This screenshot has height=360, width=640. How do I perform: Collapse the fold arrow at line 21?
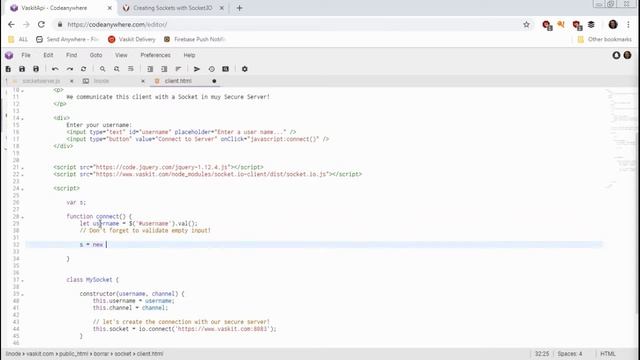pyautogui.click(x=22, y=167)
